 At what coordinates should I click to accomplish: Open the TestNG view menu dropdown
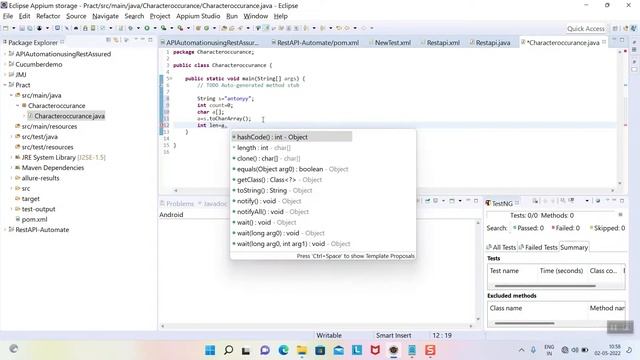587,201
